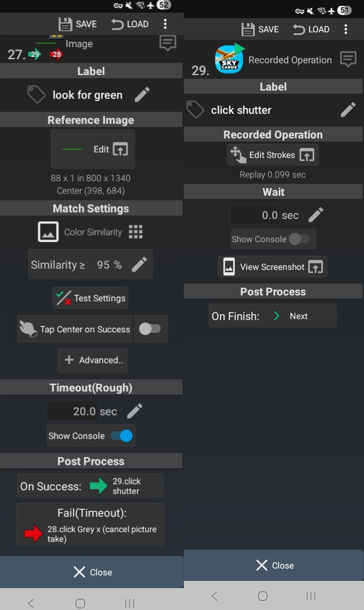
Task: Click the Similarity 95% pencil icon
Action: (x=139, y=264)
